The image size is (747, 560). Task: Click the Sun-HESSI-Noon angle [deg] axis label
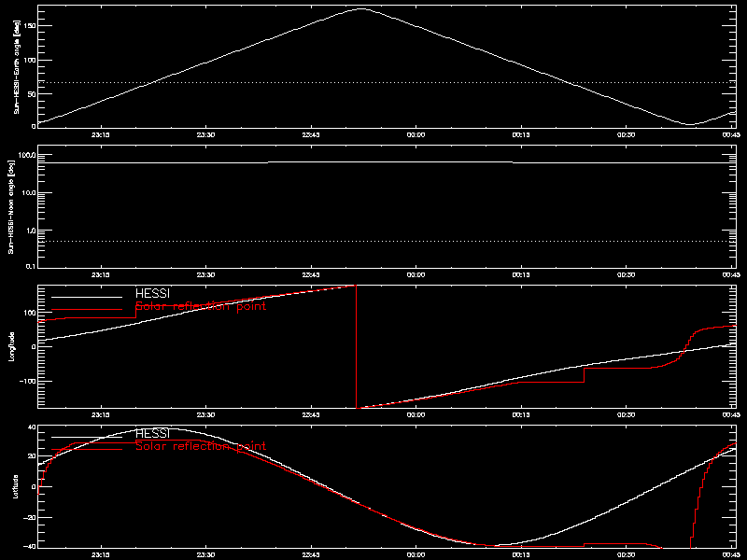click(11, 206)
